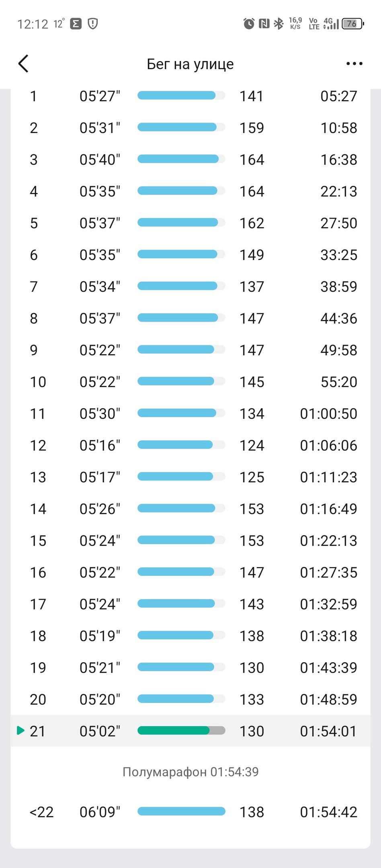Tap the Бег на улице title
Image resolution: width=381 pixels, height=868 pixels.
point(190,64)
